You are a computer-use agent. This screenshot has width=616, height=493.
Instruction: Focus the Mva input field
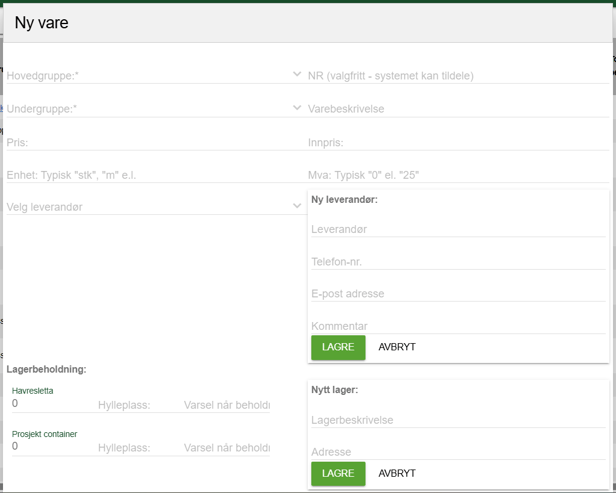point(456,175)
